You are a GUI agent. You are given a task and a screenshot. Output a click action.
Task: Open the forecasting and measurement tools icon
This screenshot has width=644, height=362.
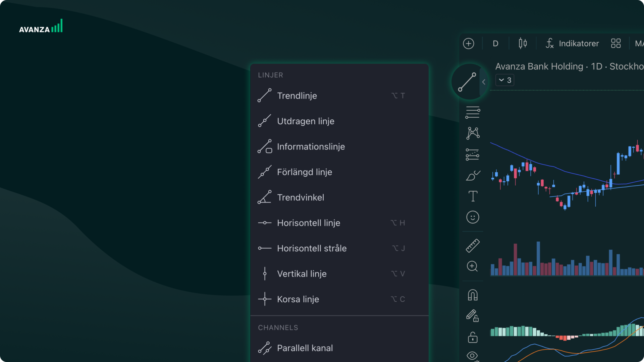pyautogui.click(x=473, y=154)
